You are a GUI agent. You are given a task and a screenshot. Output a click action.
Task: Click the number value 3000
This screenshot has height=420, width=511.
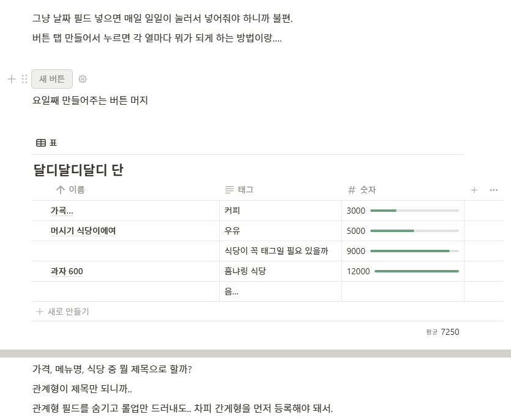[356, 211]
